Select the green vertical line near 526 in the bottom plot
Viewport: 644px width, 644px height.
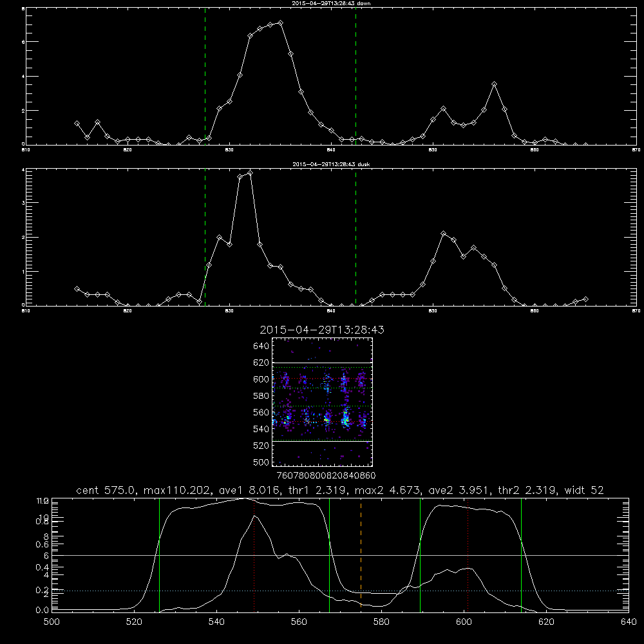(159, 554)
